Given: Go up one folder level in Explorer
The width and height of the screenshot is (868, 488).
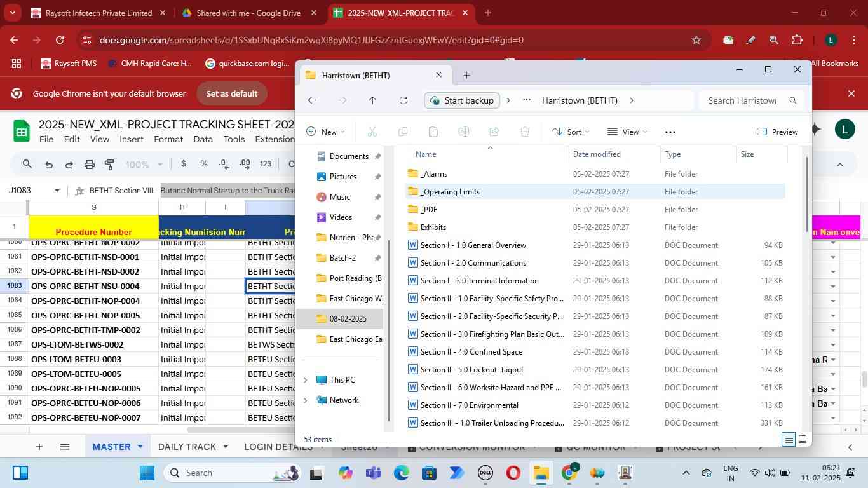Looking at the screenshot, I should click(373, 100).
